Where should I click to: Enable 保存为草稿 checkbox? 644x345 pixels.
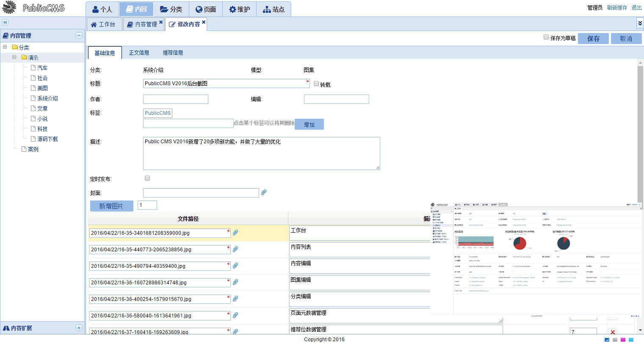click(x=546, y=37)
